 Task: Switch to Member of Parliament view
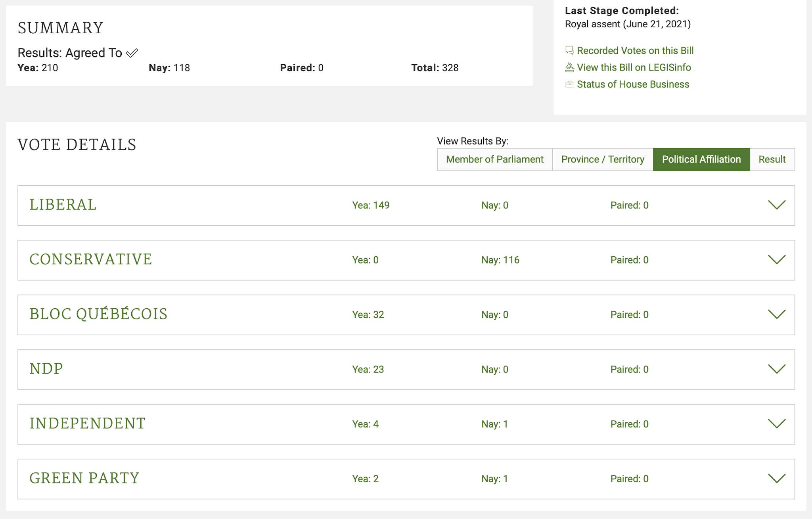point(495,159)
